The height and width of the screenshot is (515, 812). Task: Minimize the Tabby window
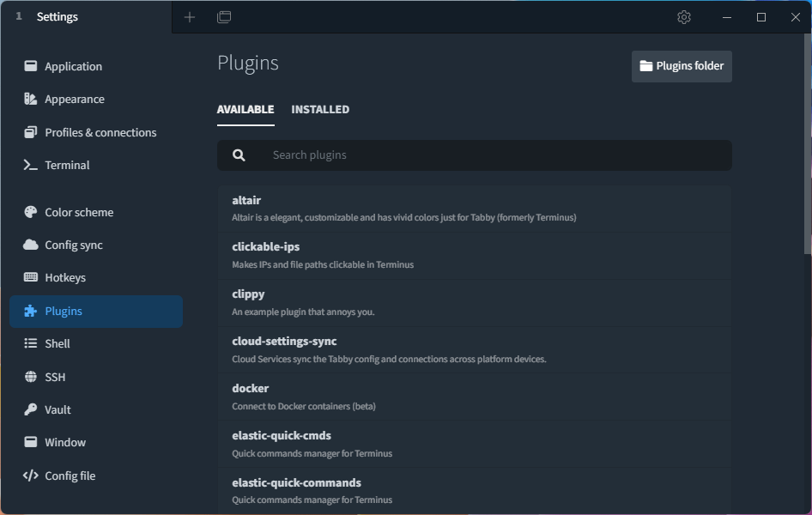726,17
